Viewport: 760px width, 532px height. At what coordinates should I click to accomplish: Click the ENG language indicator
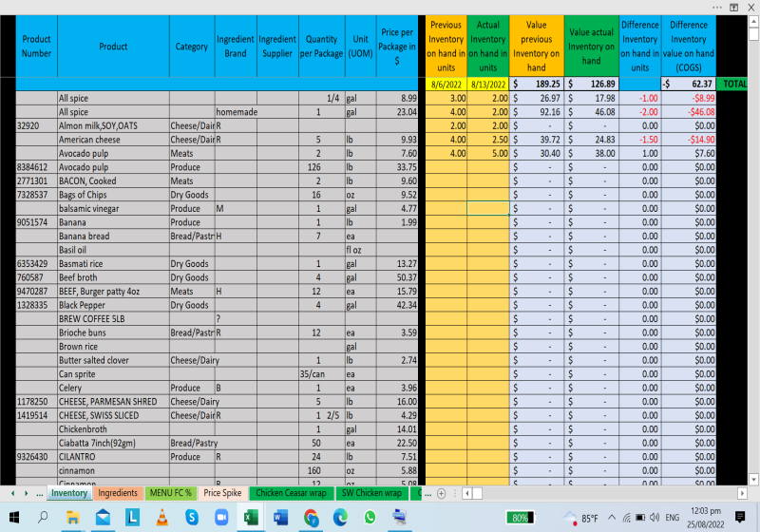(673, 518)
